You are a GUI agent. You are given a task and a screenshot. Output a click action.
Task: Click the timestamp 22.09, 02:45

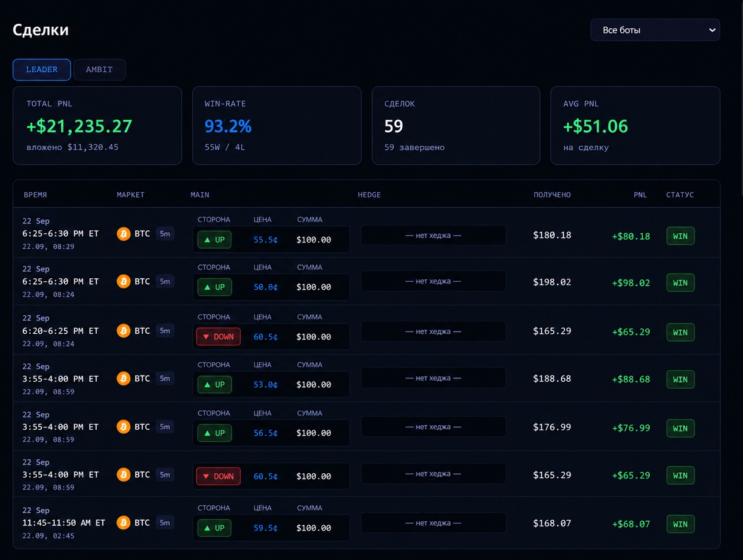click(x=48, y=536)
